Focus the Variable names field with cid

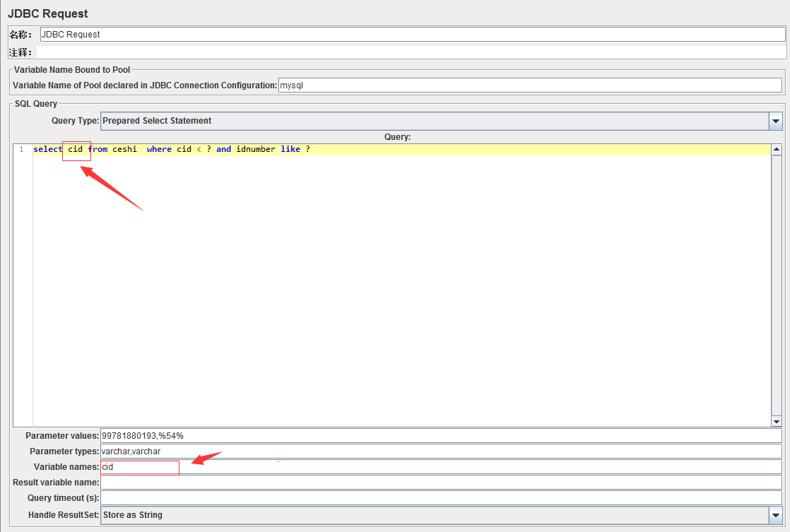[x=442, y=467]
